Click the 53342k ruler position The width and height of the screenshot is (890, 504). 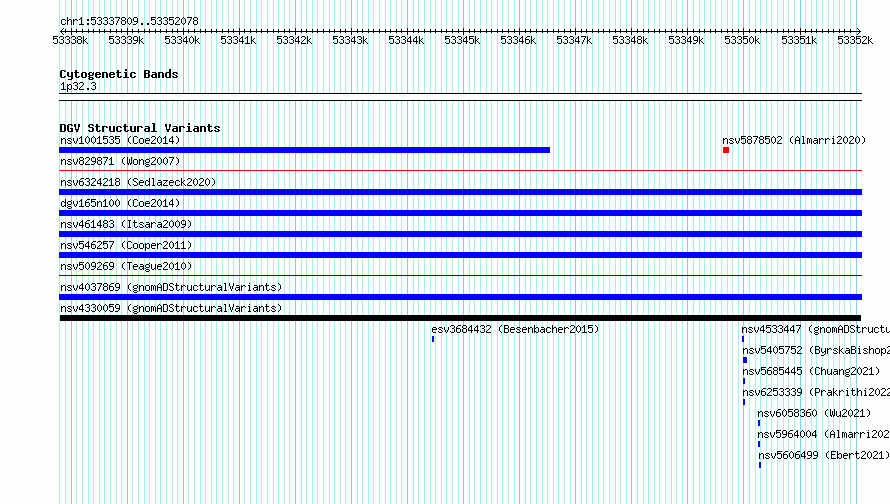click(x=294, y=40)
